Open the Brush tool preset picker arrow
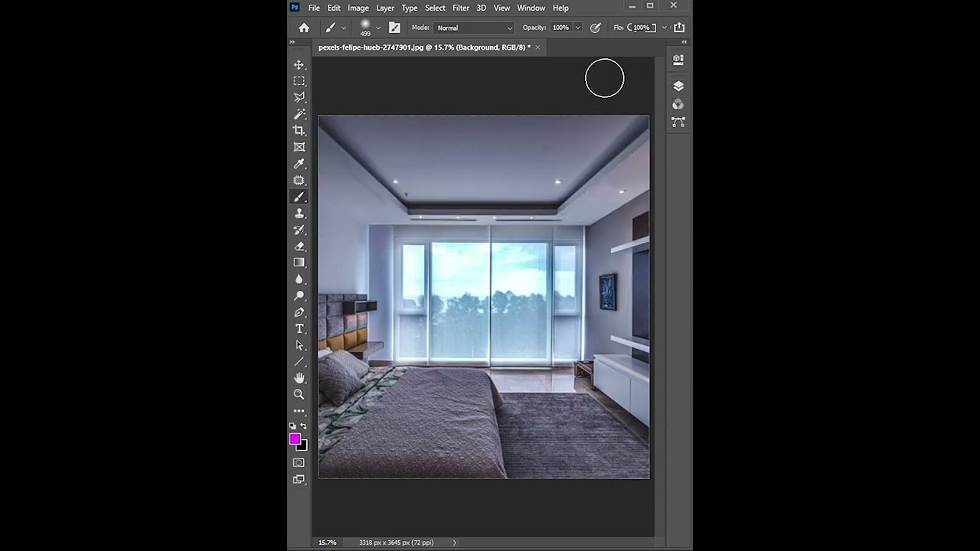 pos(344,28)
